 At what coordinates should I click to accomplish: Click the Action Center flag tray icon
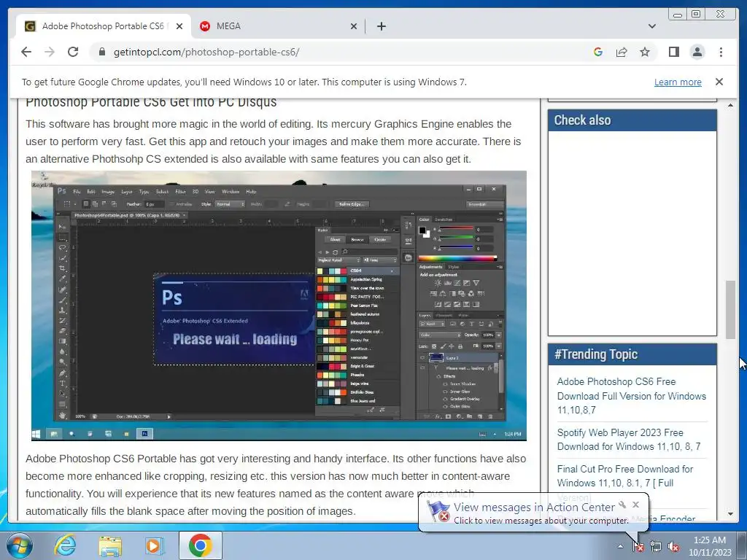(x=638, y=546)
